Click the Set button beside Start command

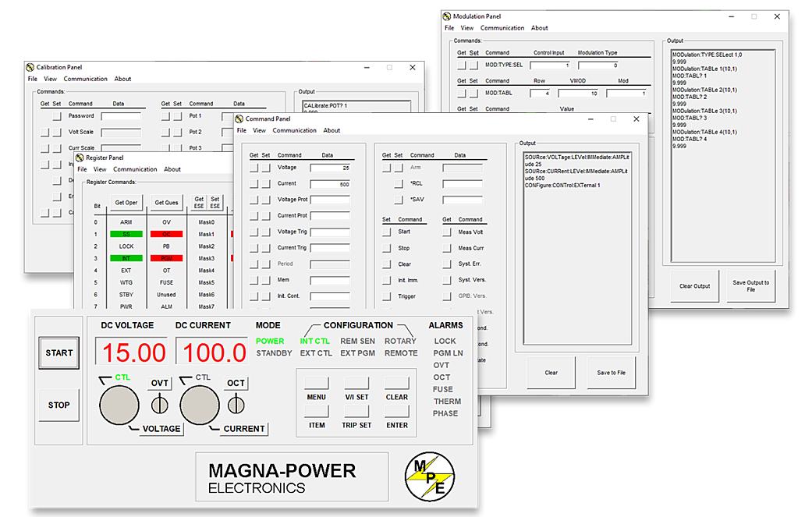[386, 232]
